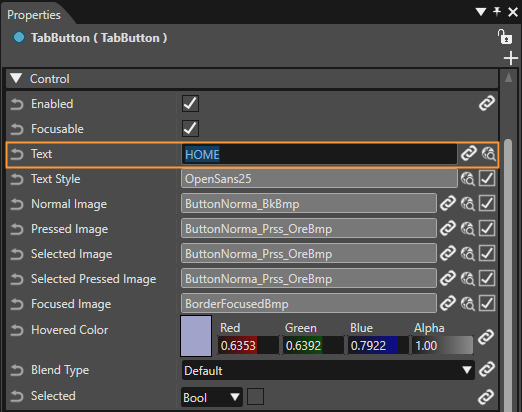Viewport: 522px width, 412px height.
Task: Browse resources for Normal Image
Action: (468, 204)
